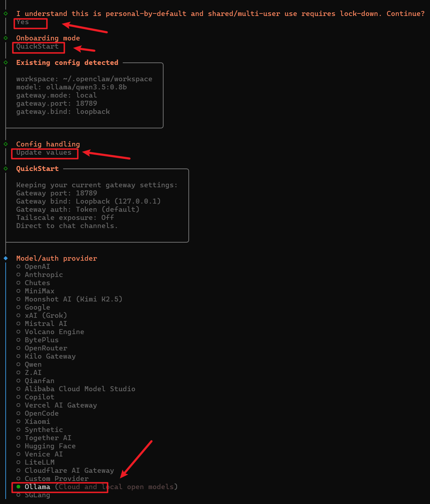This screenshot has height=504, width=430.
Task: Select the Google provider option
Action: coord(33,307)
